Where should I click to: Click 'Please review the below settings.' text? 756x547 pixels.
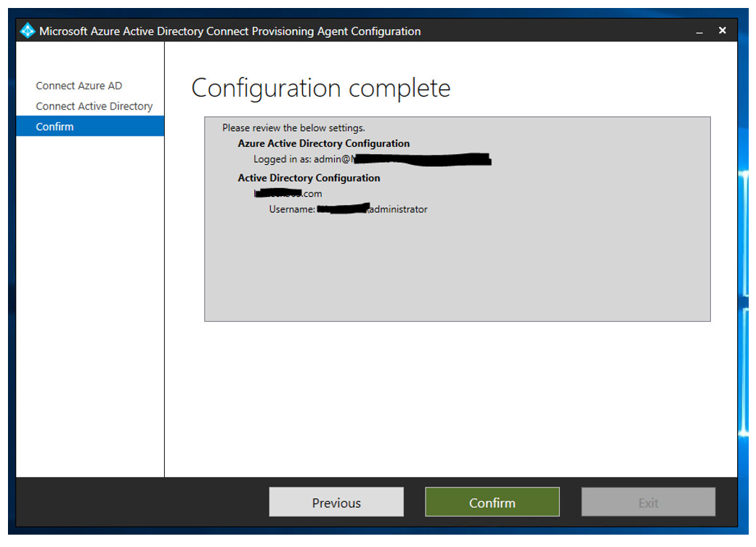293,128
